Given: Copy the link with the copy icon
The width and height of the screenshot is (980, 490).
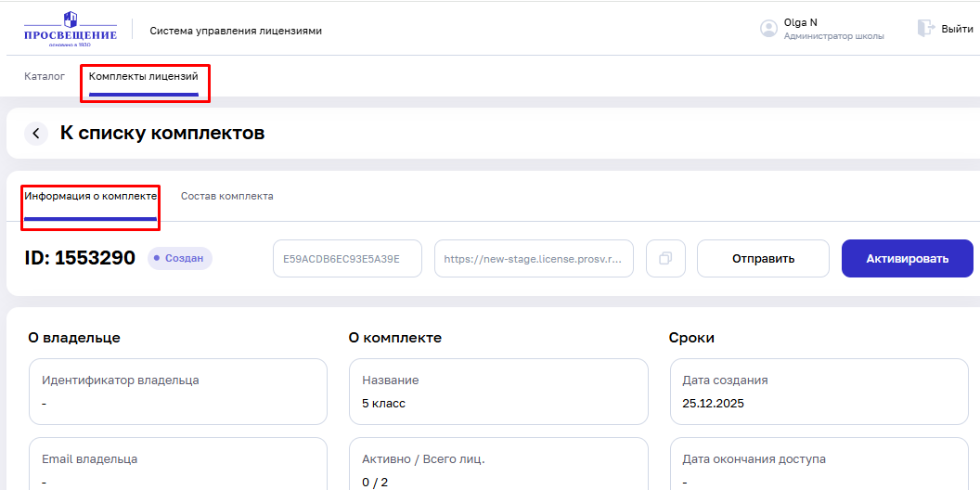Looking at the screenshot, I should coord(665,259).
